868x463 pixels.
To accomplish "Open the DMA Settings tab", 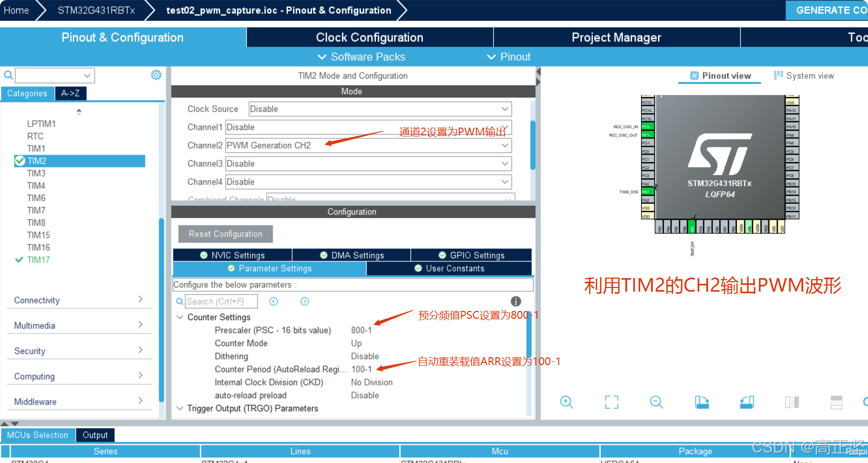I will coord(352,255).
